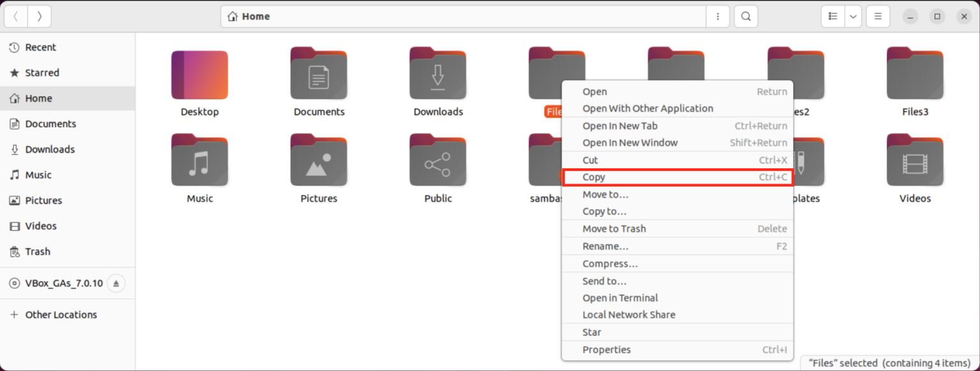Click the Home breadcrumb in the path bar
The height and width of the screenshot is (371, 980).
point(248,16)
